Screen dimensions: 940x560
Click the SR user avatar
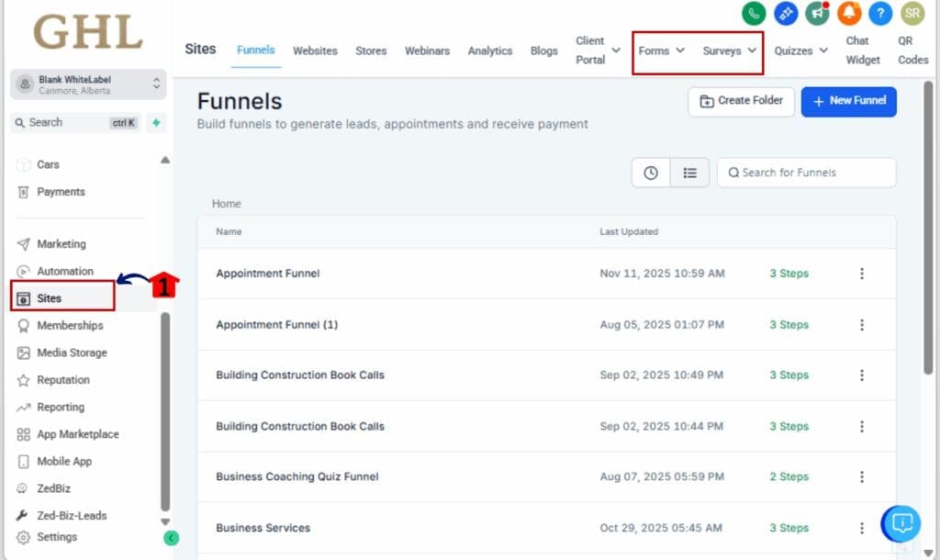912,13
